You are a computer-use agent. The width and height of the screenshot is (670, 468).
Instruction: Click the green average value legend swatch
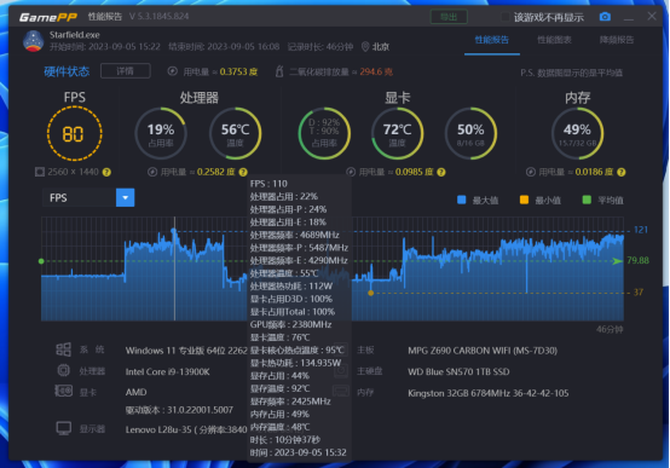pos(587,200)
